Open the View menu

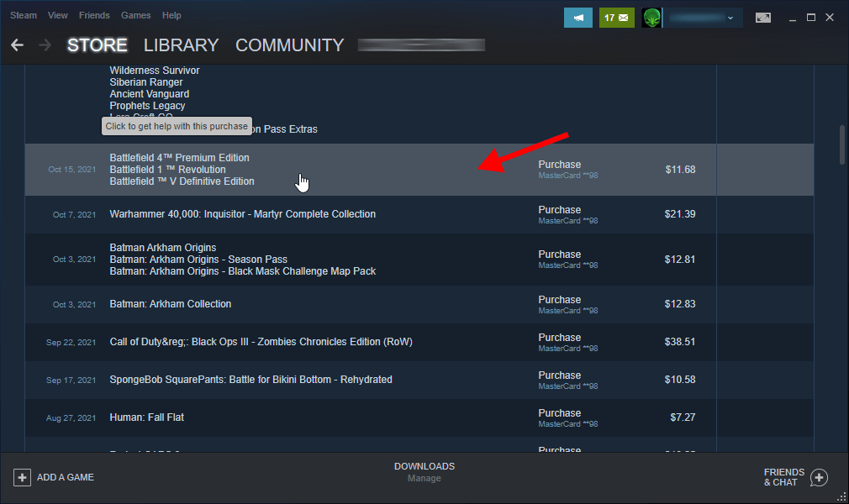tap(58, 15)
